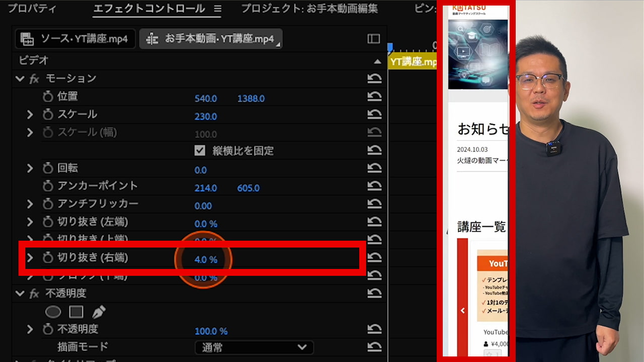
Task: Click the アンカーポイント Y value 605.0
Action: tap(249, 188)
